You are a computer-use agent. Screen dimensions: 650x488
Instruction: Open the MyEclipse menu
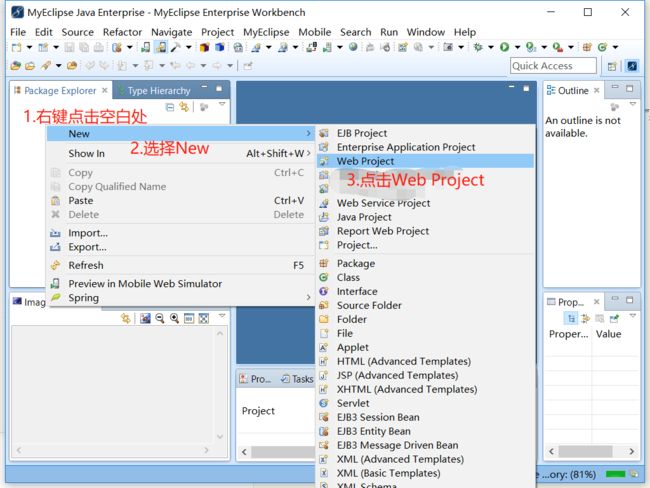click(x=266, y=32)
